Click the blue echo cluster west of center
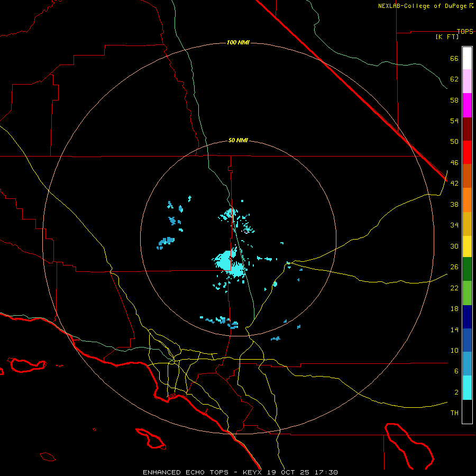 [166, 242]
